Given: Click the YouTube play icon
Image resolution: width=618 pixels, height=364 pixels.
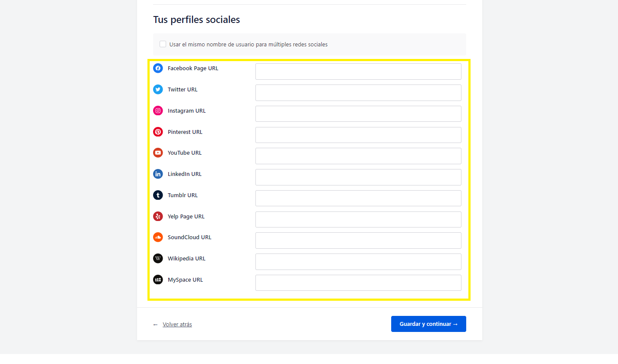Looking at the screenshot, I should click(x=158, y=153).
